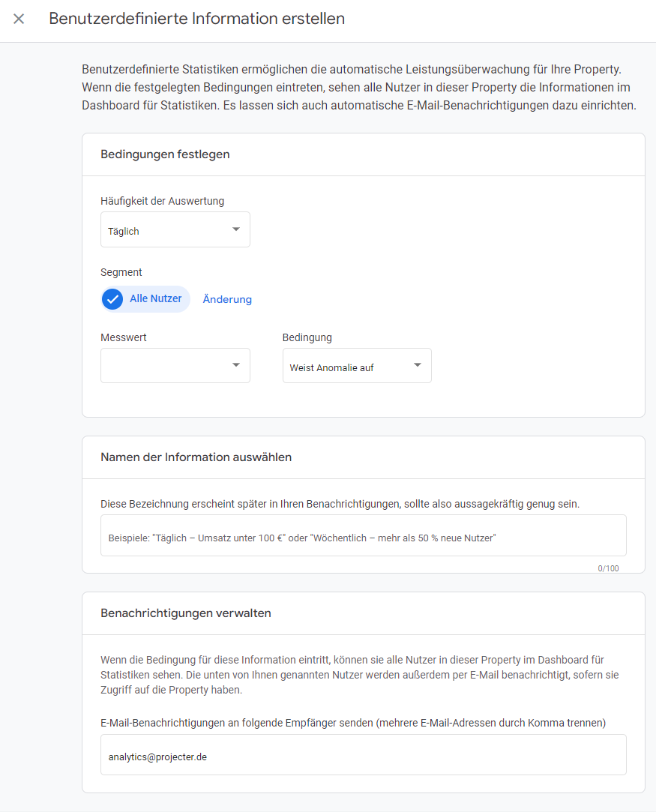This screenshot has height=812, width=656.
Task: Open the Täglich frequency dropdown
Action: point(175,229)
